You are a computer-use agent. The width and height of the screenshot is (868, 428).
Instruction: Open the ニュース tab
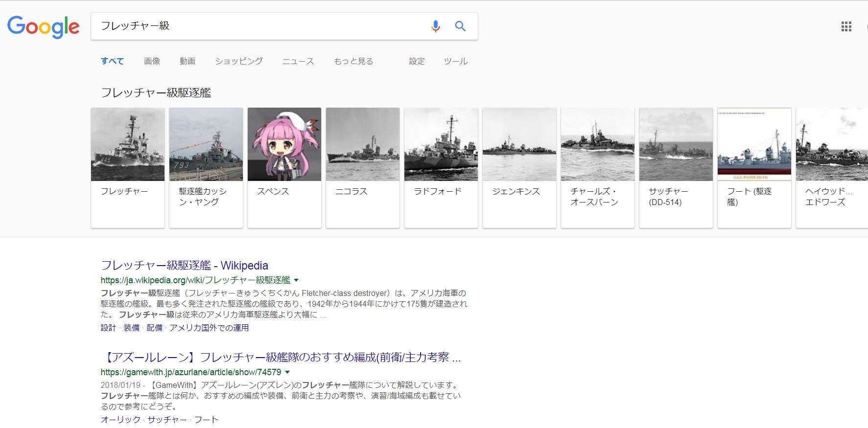298,61
